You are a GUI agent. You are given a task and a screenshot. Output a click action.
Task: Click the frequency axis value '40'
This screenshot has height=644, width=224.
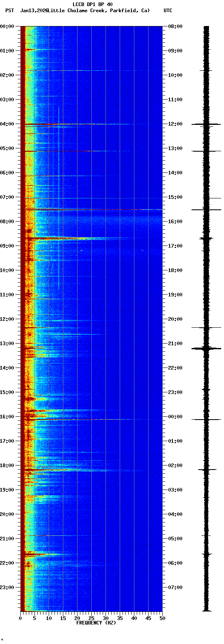(134, 618)
